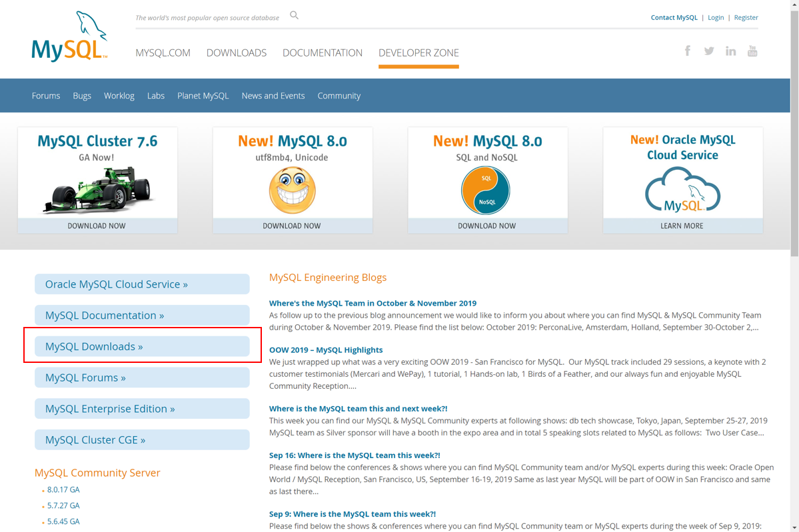Open the MYSQL.COM menu item

tap(163, 53)
